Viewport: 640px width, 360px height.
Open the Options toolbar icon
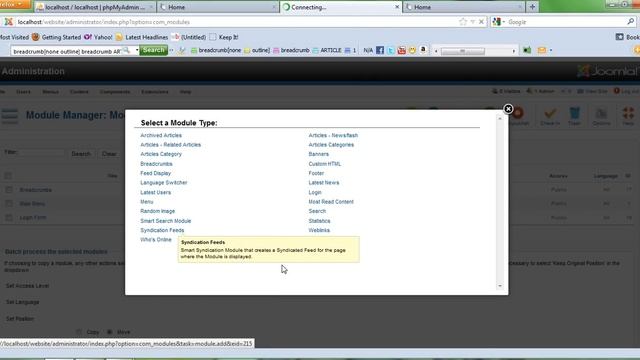coord(601,113)
